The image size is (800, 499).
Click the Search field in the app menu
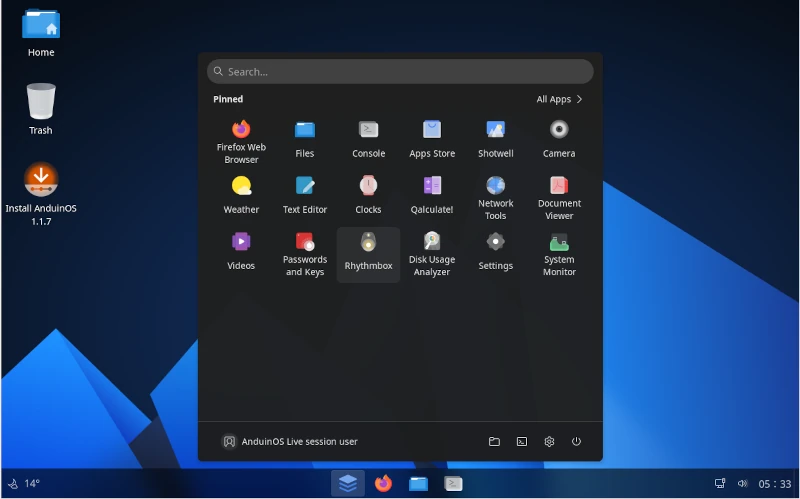[x=400, y=71]
